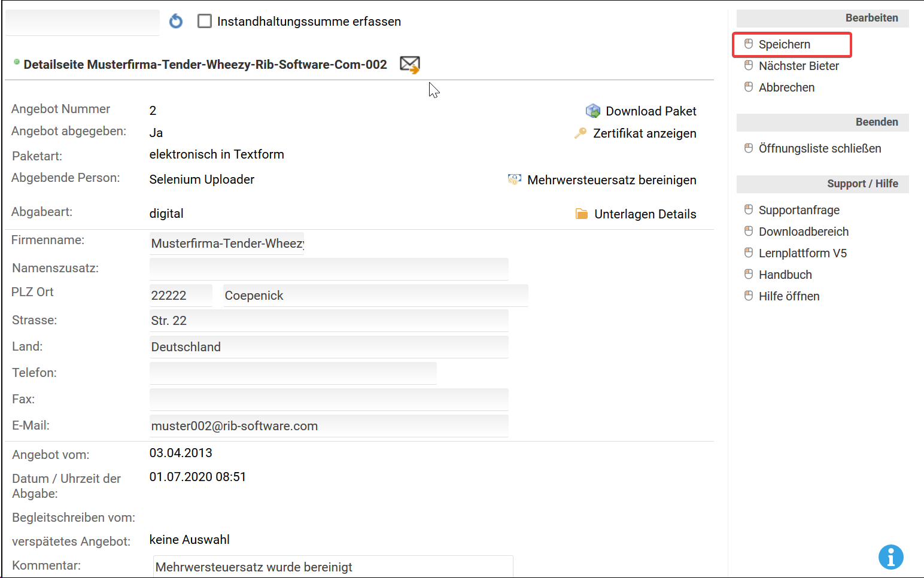Focus the Namenszusatz input field
The image size is (924, 578).
point(329,269)
